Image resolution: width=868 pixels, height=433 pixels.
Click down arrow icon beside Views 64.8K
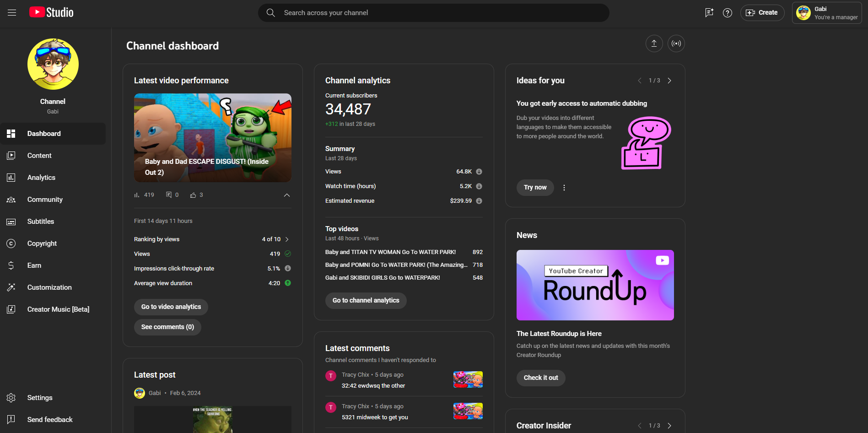click(x=479, y=172)
